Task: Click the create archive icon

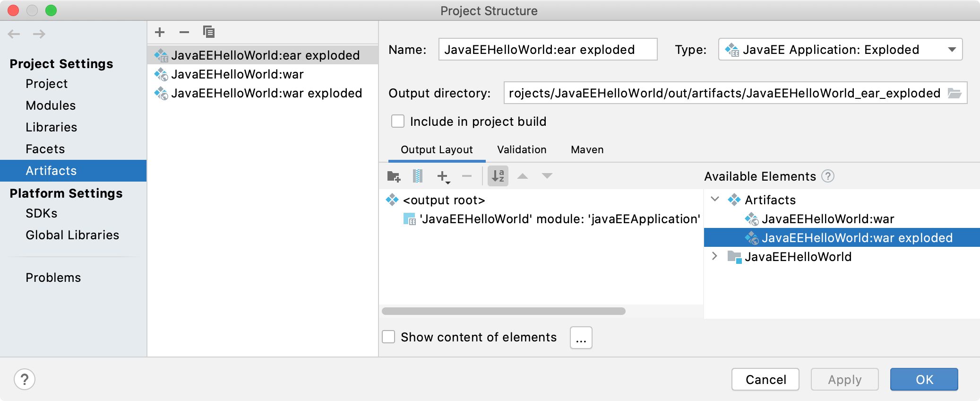Action: pyautogui.click(x=418, y=176)
